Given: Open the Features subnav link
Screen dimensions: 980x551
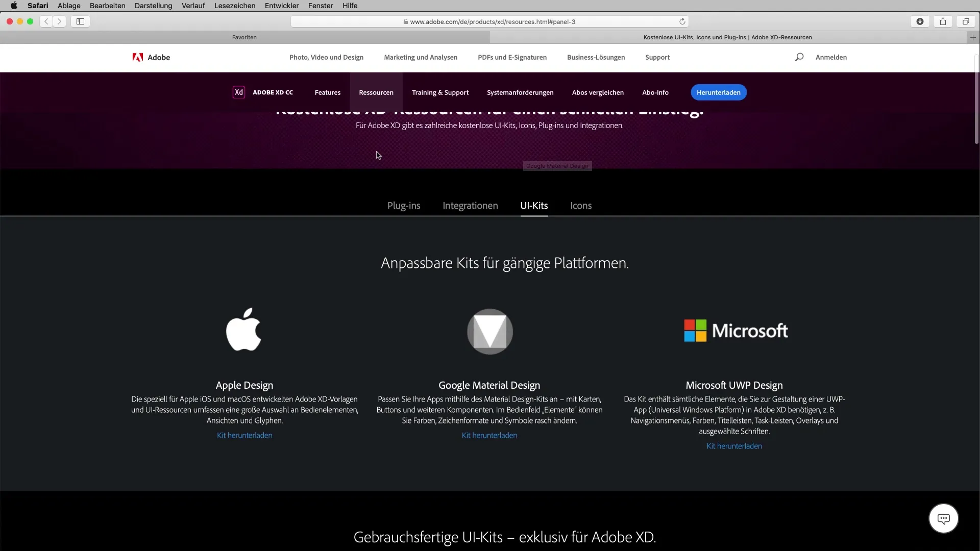Looking at the screenshot, I should 328,92.
